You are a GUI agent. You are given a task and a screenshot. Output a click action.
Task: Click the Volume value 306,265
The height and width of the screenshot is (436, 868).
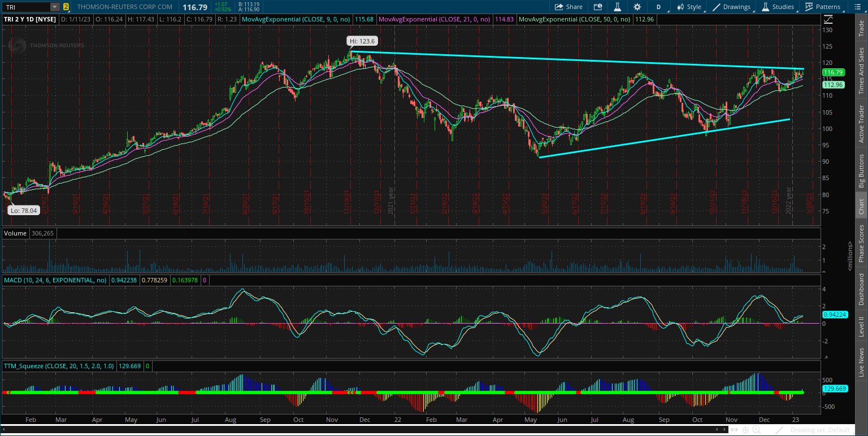[42, 233]
